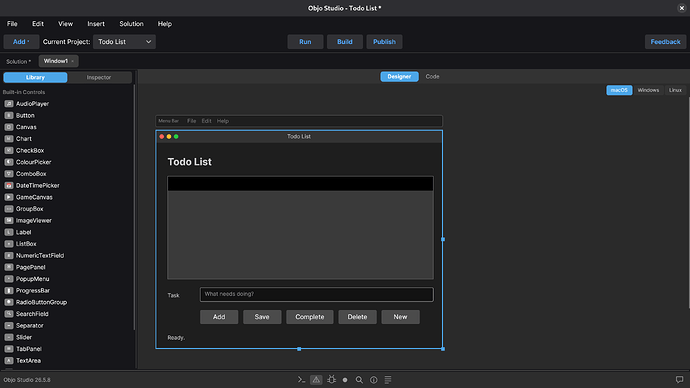This screenshot has width=690, height=388.
Task: Open the Solution menu
Action: [x=131, y=24]
